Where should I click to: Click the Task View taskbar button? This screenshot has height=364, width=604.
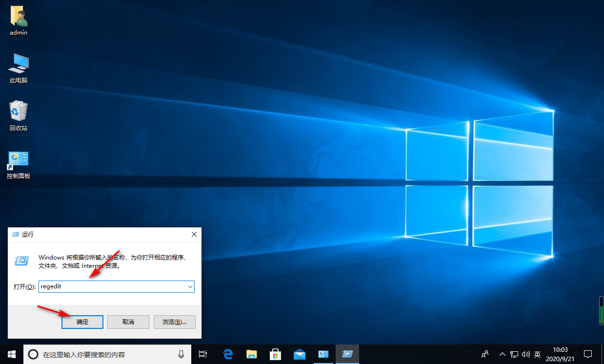coord(203,354)
